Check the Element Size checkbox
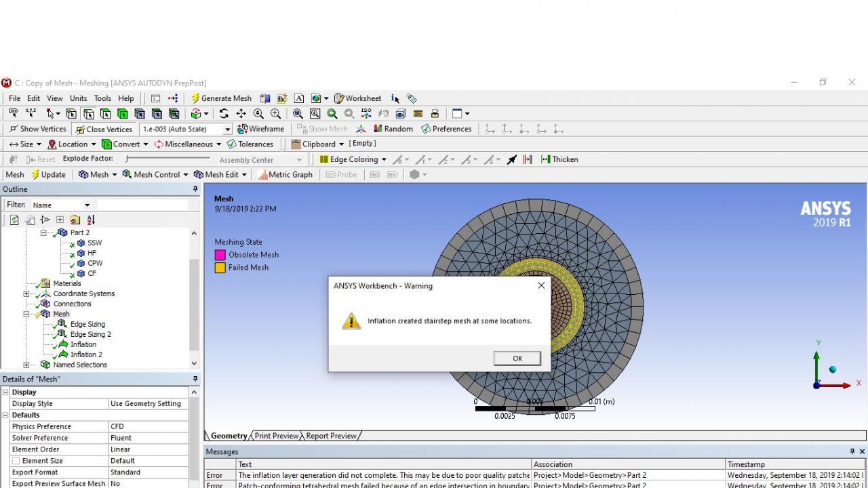Image resolution: width=868 pixels, height=488 pixels. (x=16, y=461)
